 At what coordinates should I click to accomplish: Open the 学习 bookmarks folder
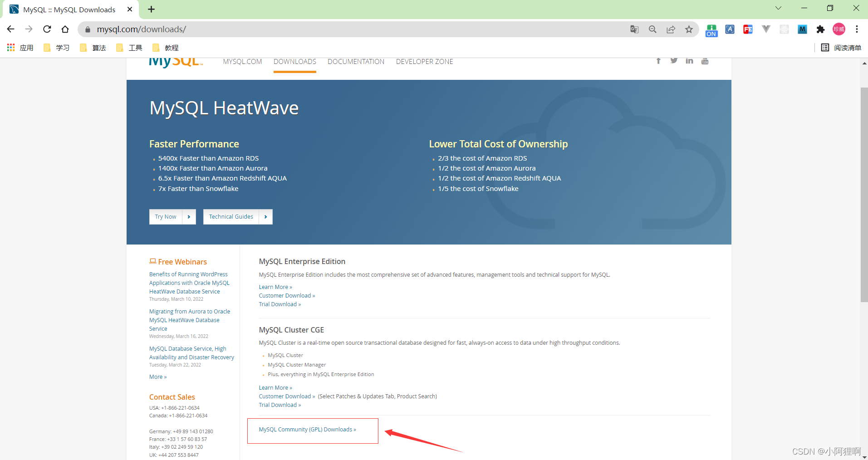(57, 48)
